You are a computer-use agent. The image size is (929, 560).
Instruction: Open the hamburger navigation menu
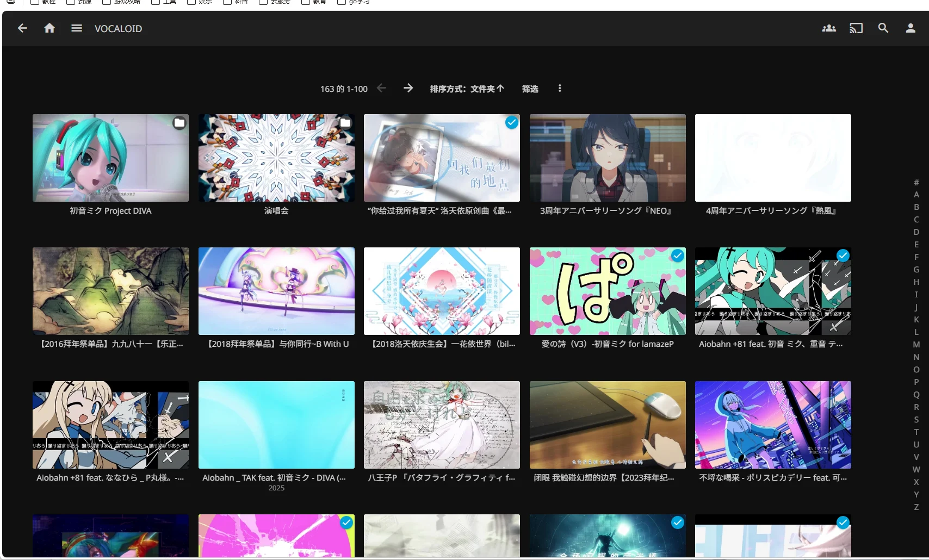coord(77,28)
